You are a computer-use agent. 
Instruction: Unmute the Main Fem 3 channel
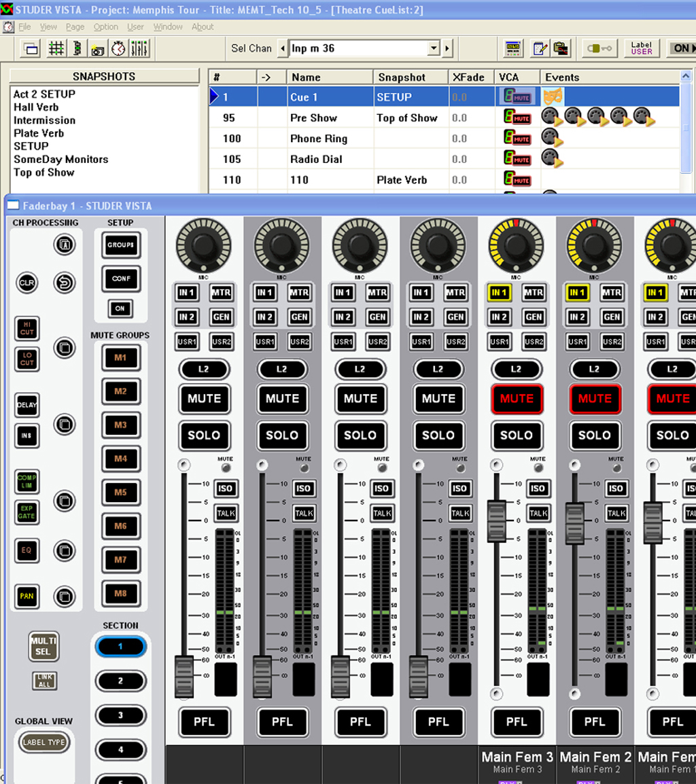tap(517, 399)
